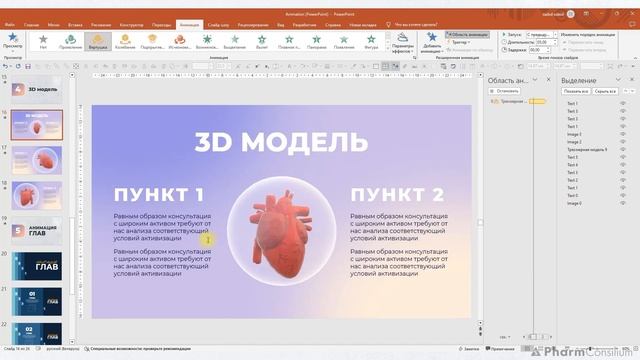
Task: Click the Длительность clock icon
Action: tap(504, 42)
